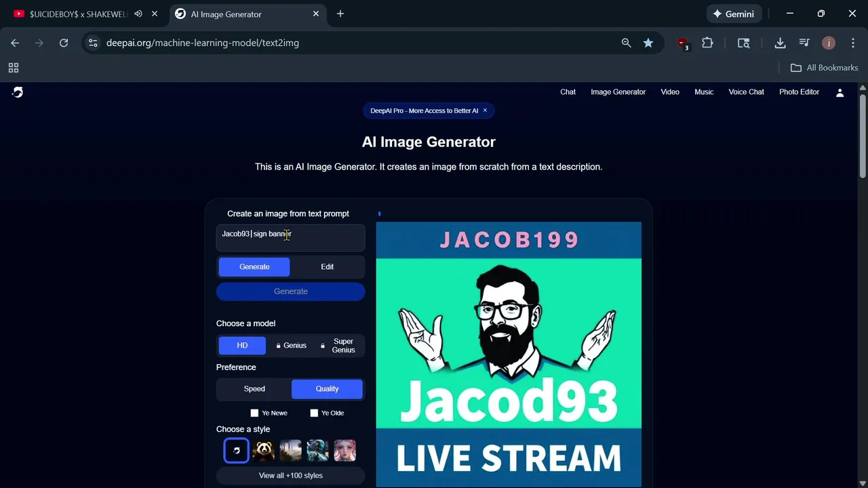Choose the locked Genius model

click(x=291, y=346)
